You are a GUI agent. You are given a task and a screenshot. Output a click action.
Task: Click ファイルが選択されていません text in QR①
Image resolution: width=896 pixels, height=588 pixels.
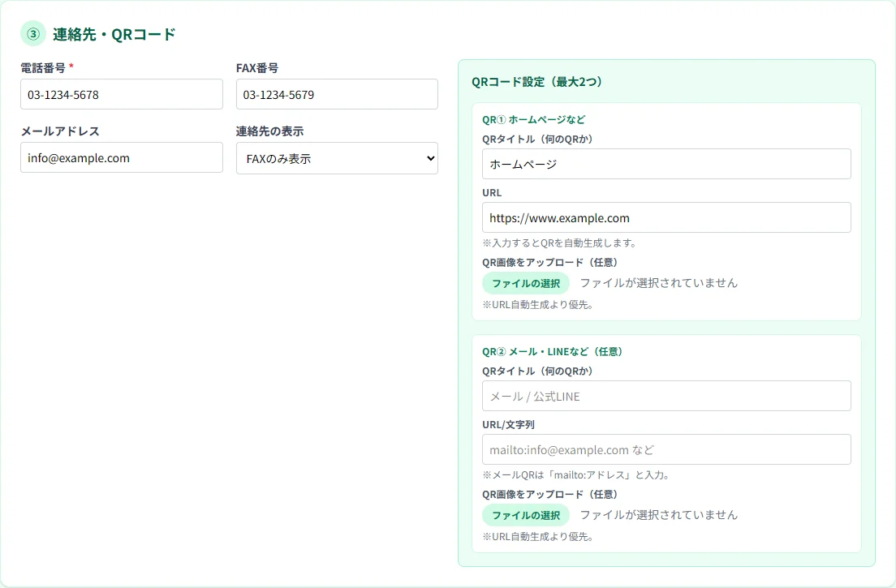(x=659, y=283)
